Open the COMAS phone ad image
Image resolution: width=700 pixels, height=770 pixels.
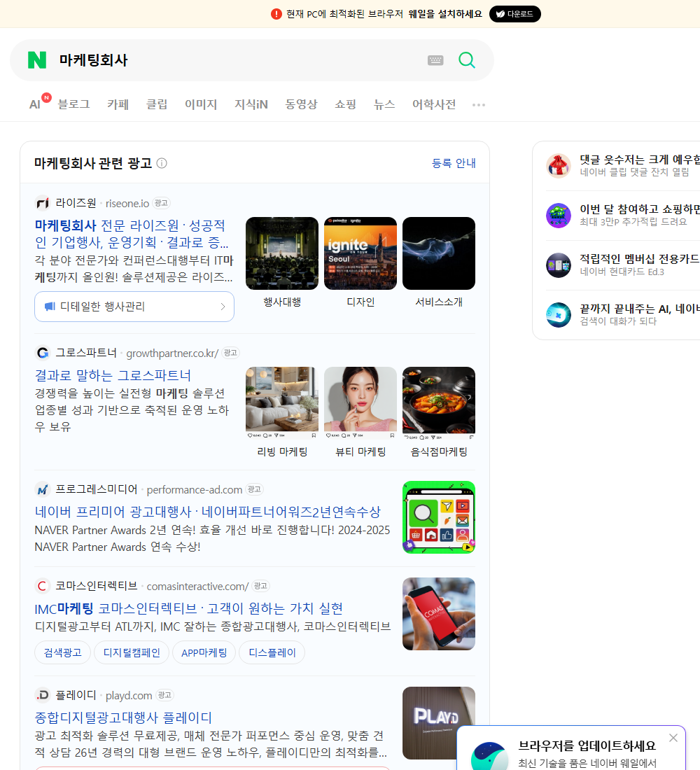point(439,614)
